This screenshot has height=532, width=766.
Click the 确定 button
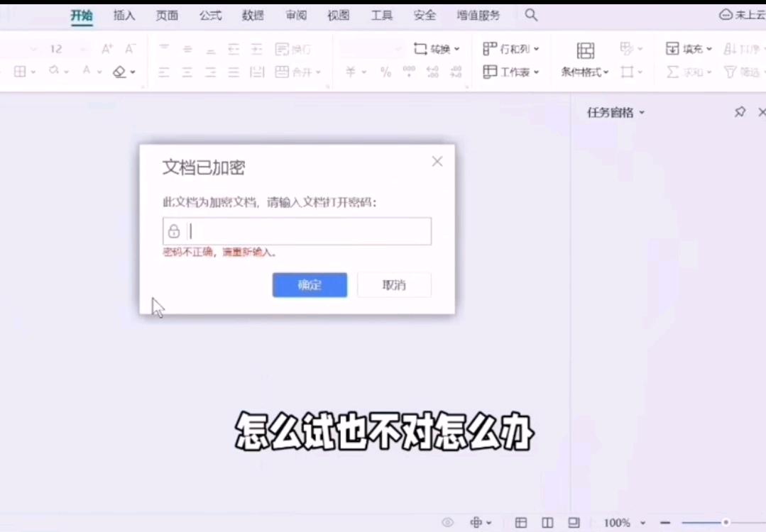[x=310, y=285]
